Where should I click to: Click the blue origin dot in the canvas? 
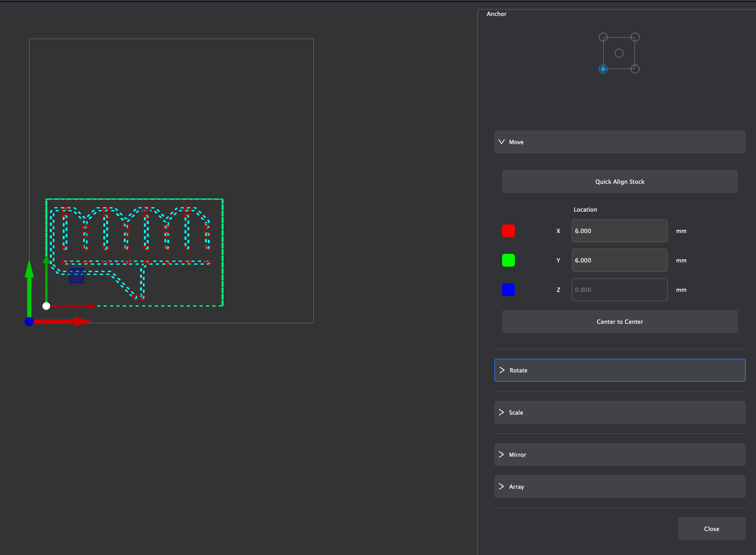(x=29, y=321)
